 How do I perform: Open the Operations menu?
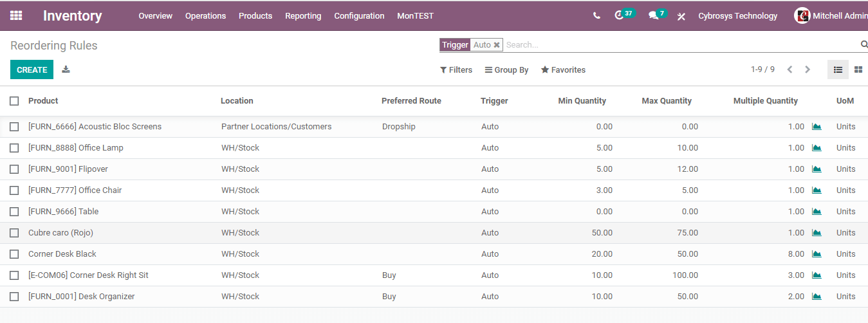205,16
